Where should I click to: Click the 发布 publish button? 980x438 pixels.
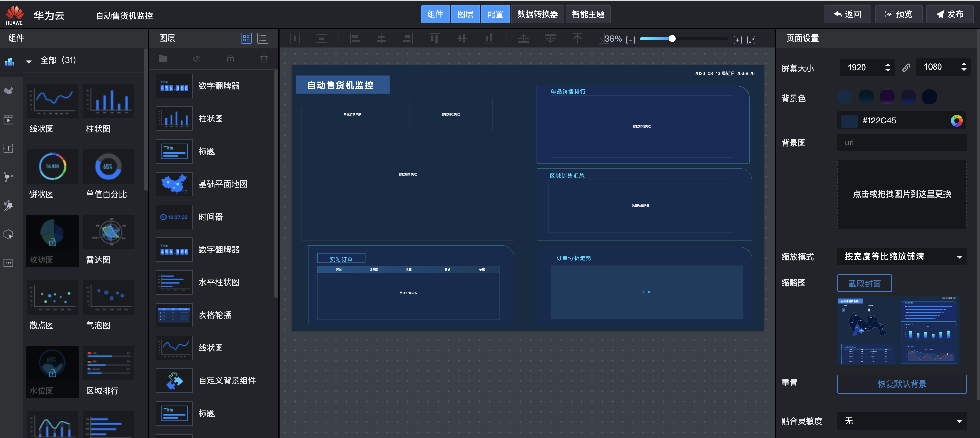[x=949, y=14]
